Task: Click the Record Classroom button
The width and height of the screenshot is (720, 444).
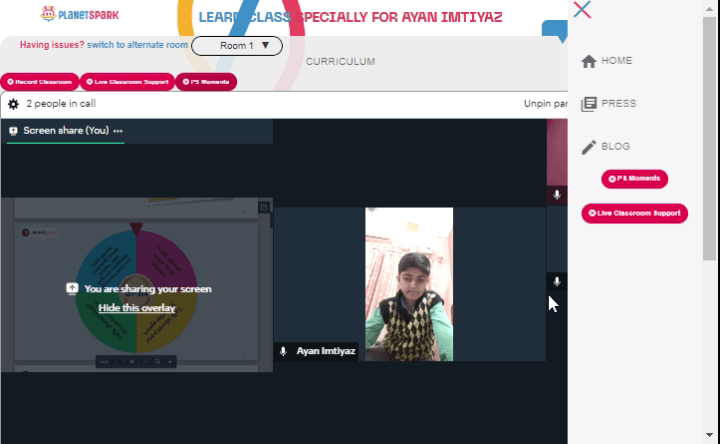Action: [39, 82]
